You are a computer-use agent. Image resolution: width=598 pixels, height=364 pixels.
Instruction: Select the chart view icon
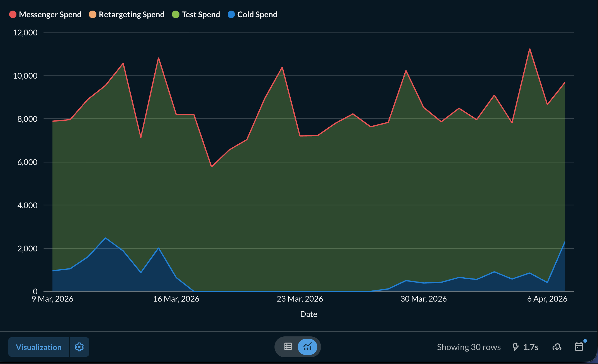307,347
